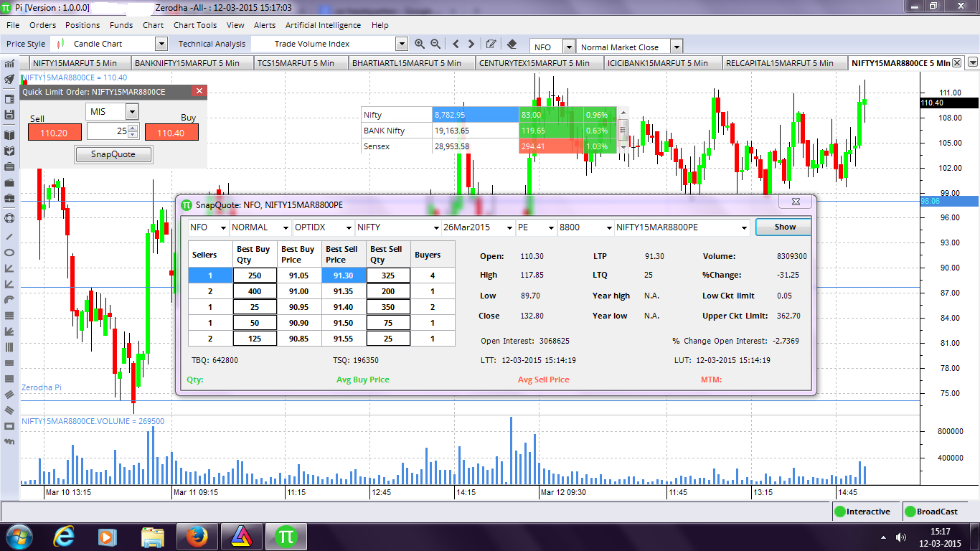Image resolution: width=980 pixels, height=551 pixels.
Task: Click the chart icon atop left sidebar
Action: pyautogui.click(x=9, y=63)
